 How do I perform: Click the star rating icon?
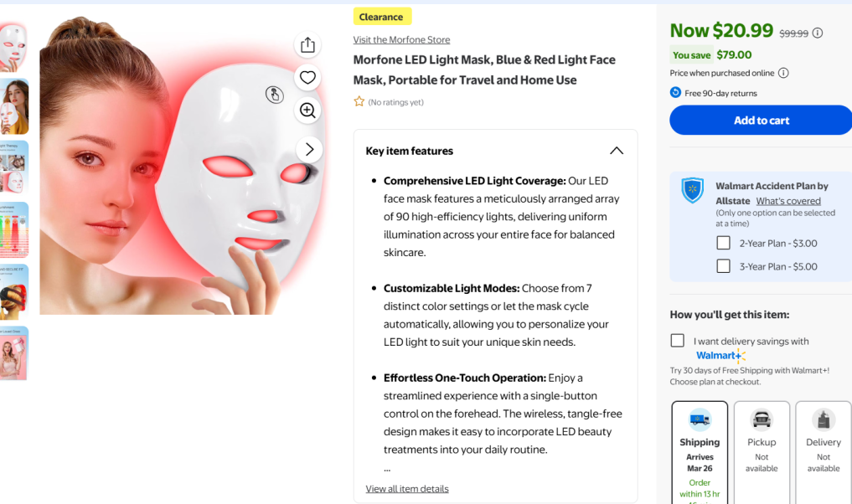[359, 101]
